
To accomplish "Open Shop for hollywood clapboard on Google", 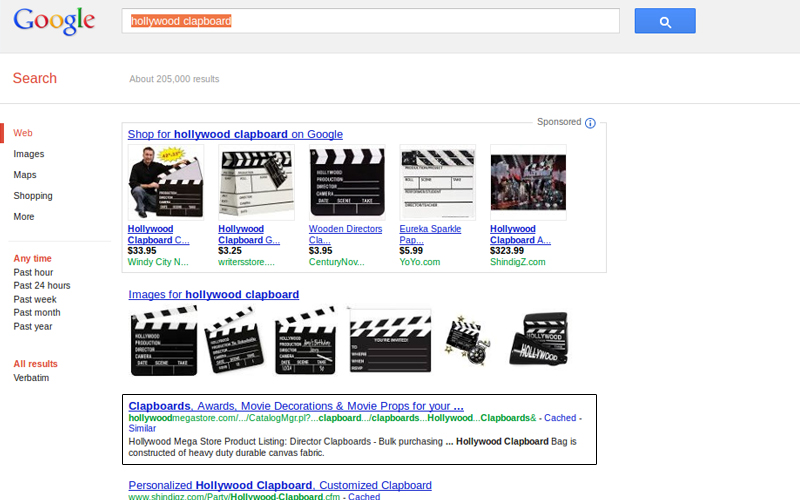I will pyautogui.click(x=235, y=134).
